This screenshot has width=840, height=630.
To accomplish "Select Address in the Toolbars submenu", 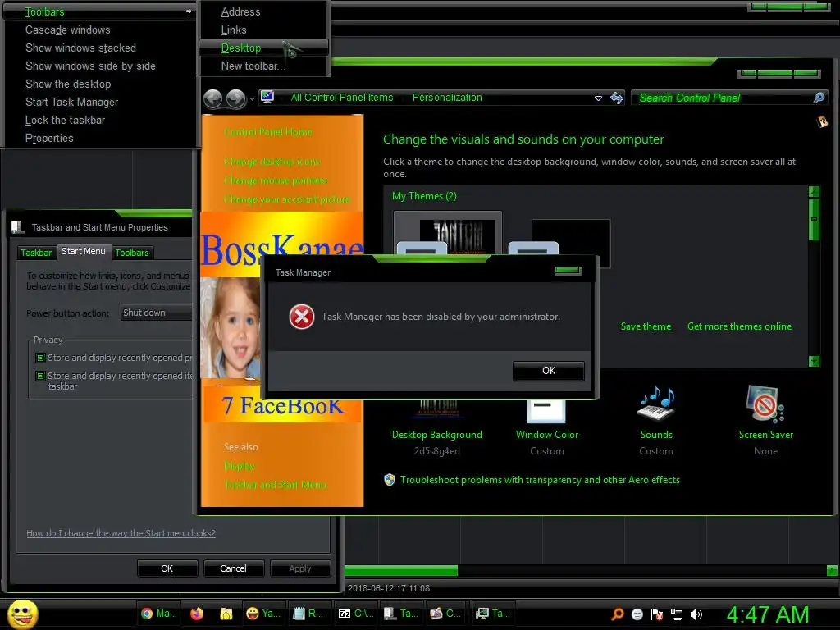I will click(x=263, y=11).
